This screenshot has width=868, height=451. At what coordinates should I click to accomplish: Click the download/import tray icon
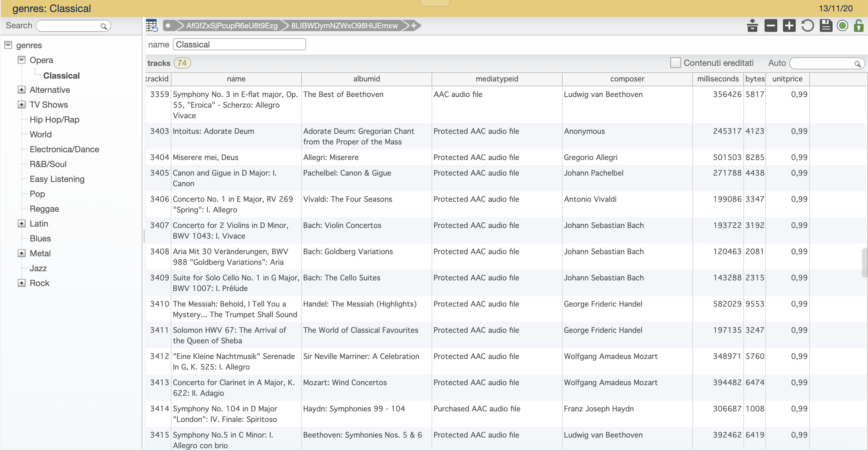click(x=752, y=25)
